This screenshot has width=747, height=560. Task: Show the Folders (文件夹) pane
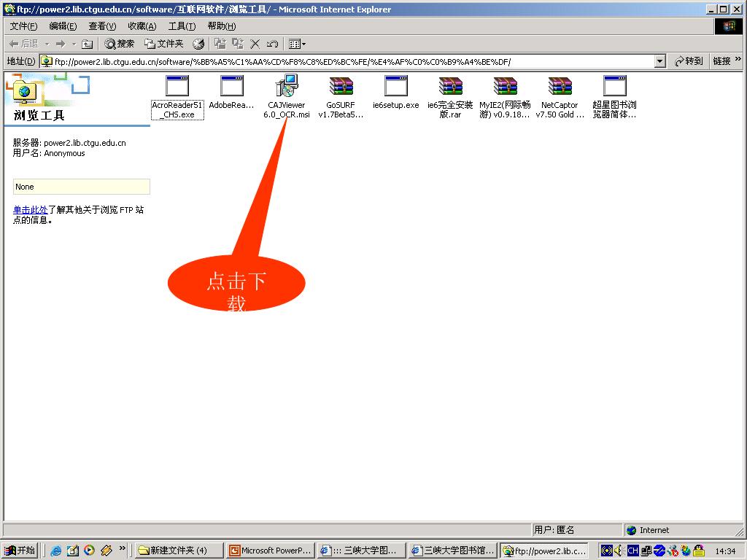pyautogui.click(x=164, y=44)
